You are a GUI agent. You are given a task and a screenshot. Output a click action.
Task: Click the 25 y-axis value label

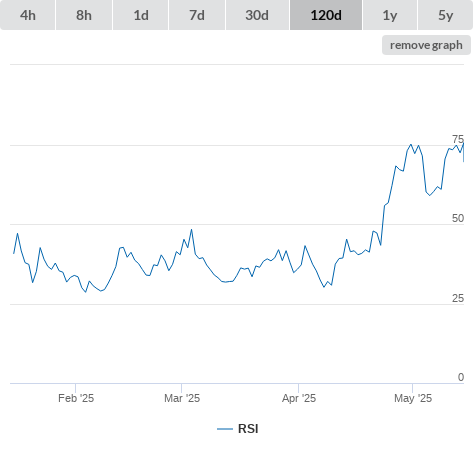(458, 298)
